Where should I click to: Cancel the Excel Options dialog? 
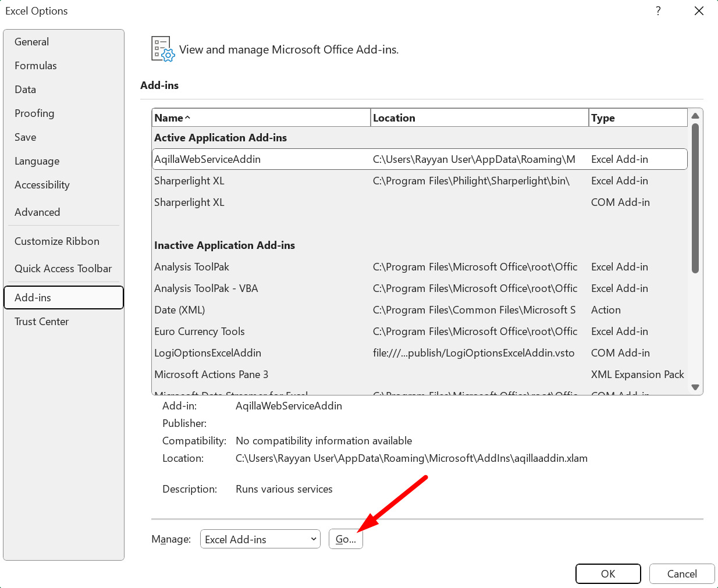[x=681, y=573]
